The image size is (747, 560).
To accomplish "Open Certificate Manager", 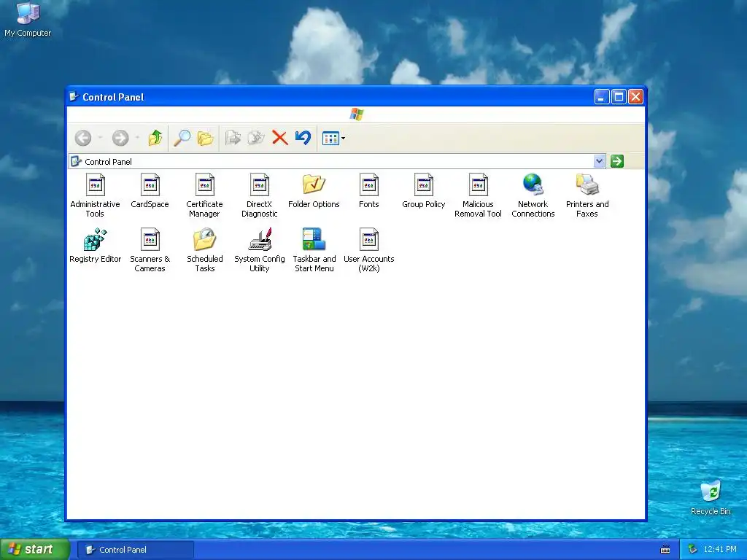I will (204, 195).
